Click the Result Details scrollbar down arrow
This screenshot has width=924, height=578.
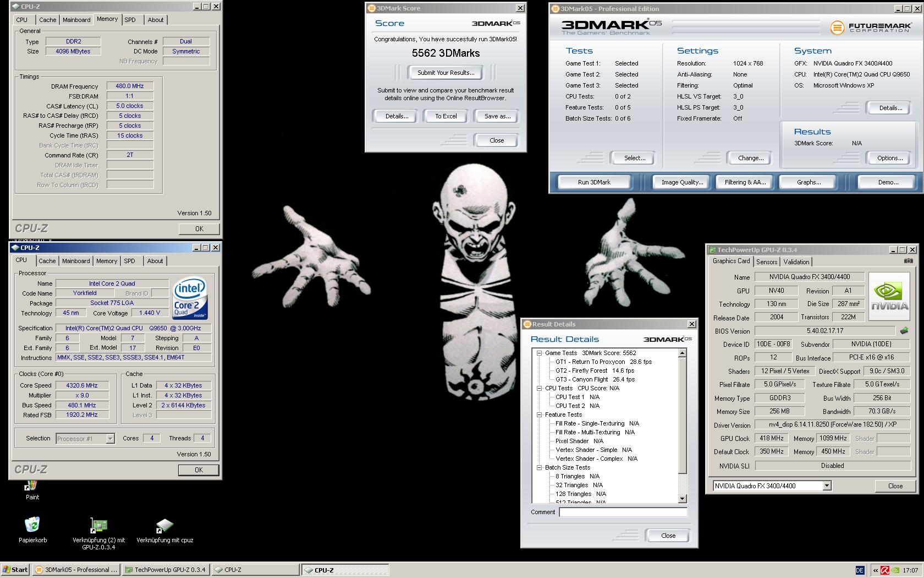coord(683,499)
